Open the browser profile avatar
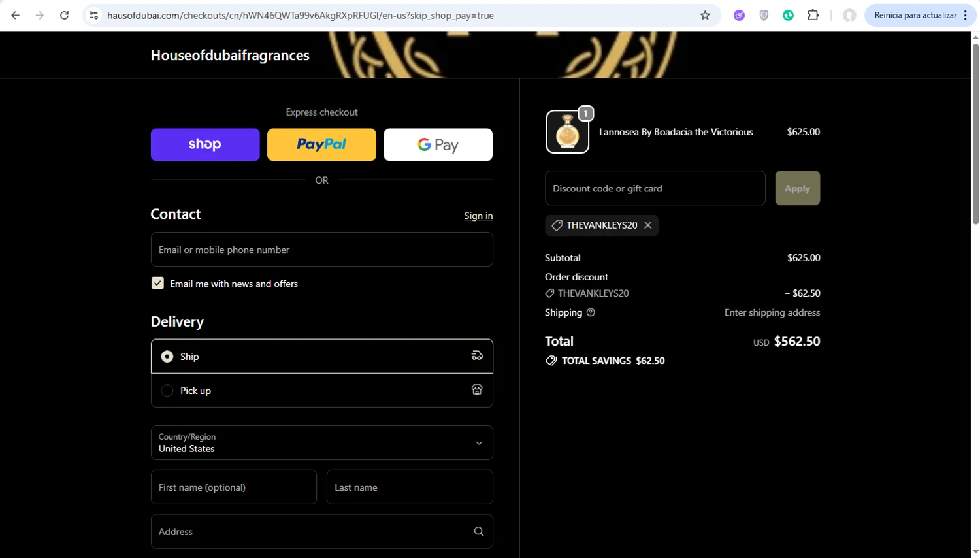980x558 pixels. point(849,15)
